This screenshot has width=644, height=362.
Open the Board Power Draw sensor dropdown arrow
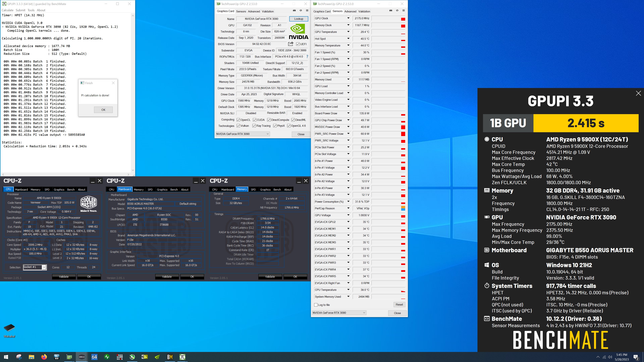(348, 113)
